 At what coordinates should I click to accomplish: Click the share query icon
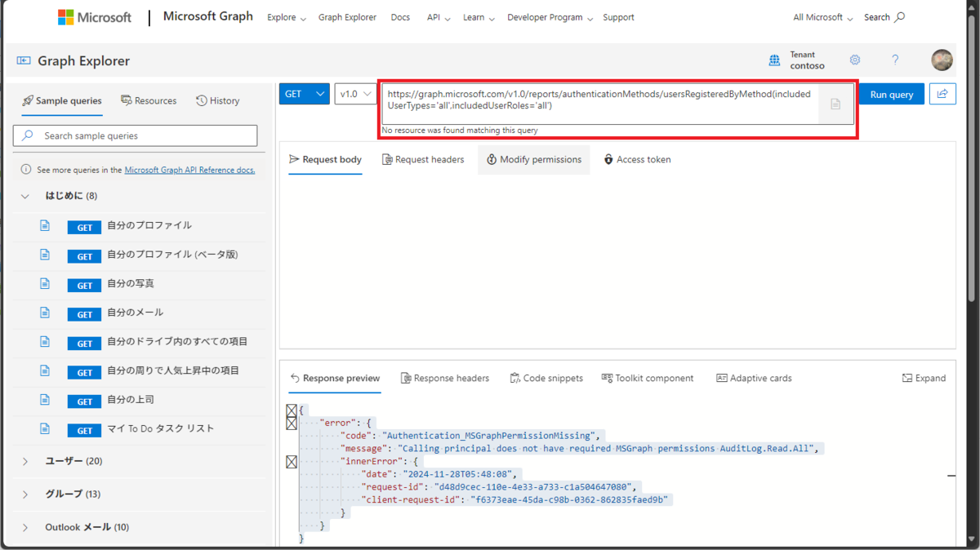942,94
